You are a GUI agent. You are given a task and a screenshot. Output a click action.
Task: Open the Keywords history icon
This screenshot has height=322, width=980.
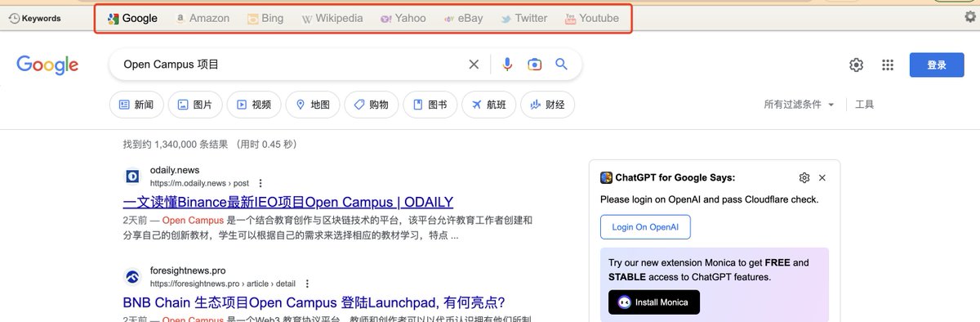[14, 18]
